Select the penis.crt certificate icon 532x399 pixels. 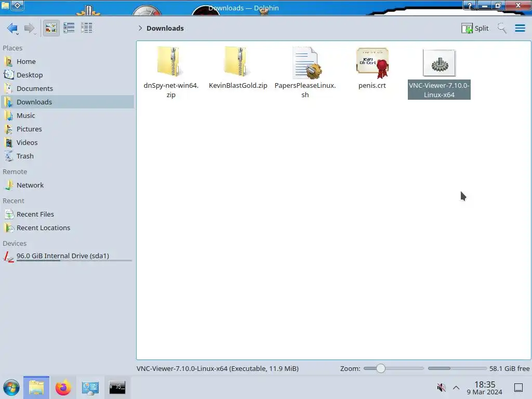coord(372,63)
